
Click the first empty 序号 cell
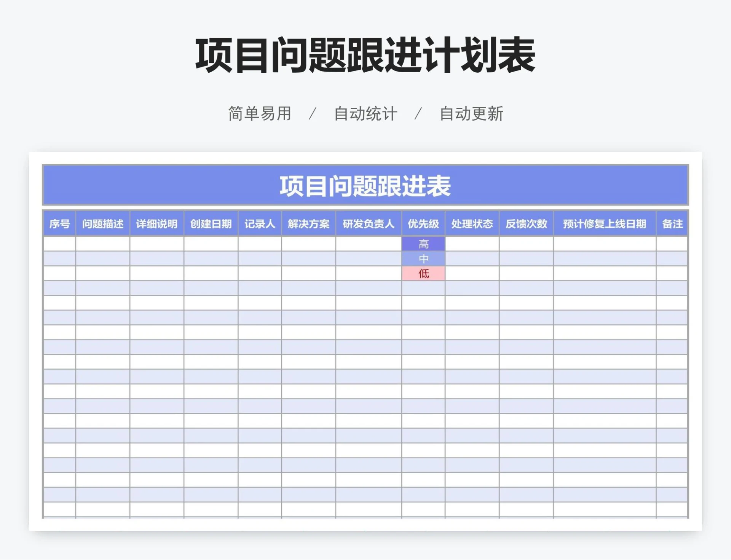tap(59, 244)
